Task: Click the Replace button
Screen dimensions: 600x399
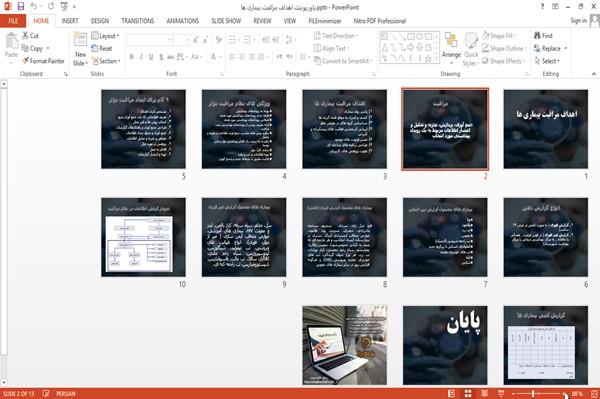Action: (x=551, y=48)
